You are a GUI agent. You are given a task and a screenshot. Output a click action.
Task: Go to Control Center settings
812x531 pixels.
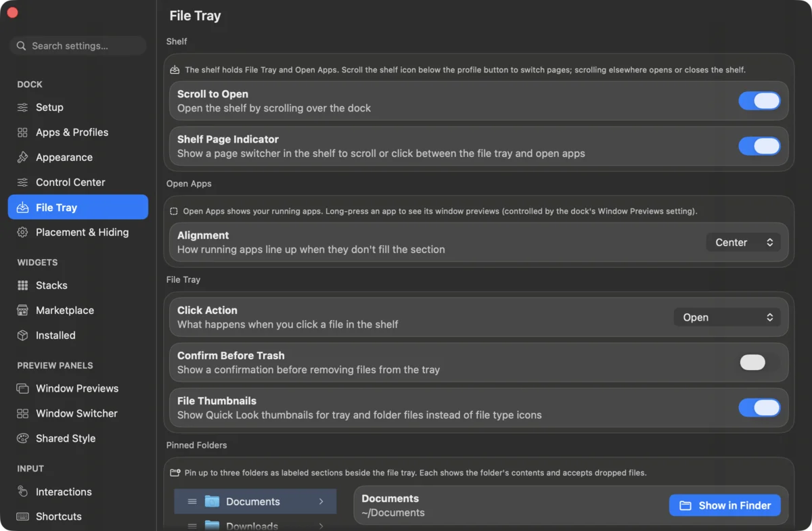78,183
